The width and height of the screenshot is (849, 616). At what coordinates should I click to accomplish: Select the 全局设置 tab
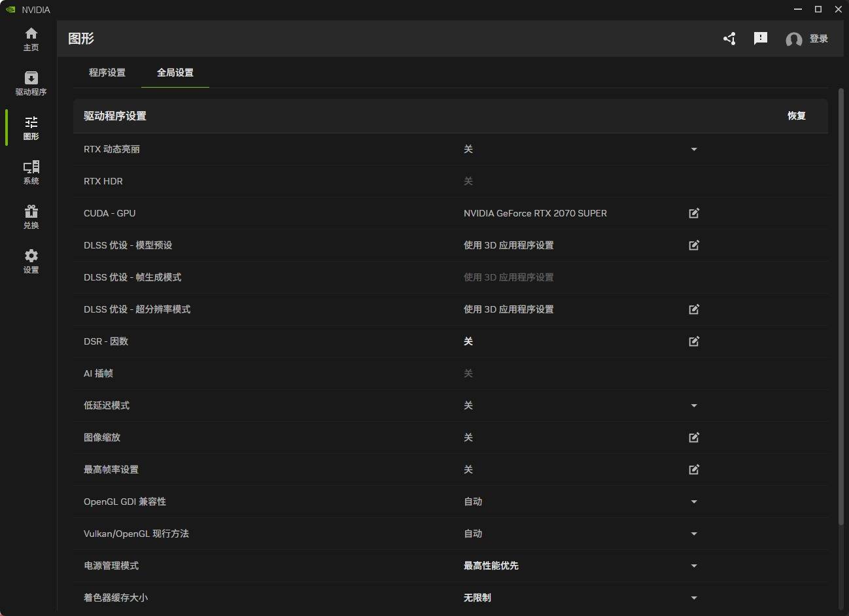175,73
